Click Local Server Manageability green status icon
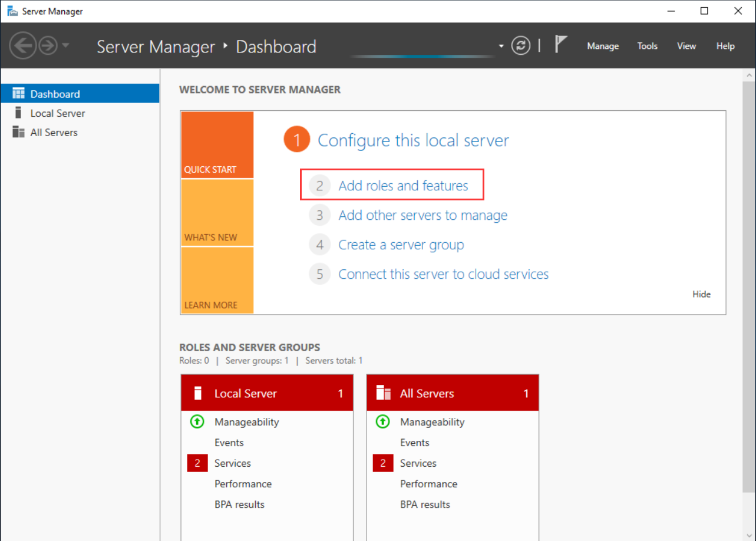756x541 pixels. coord(197,422)
